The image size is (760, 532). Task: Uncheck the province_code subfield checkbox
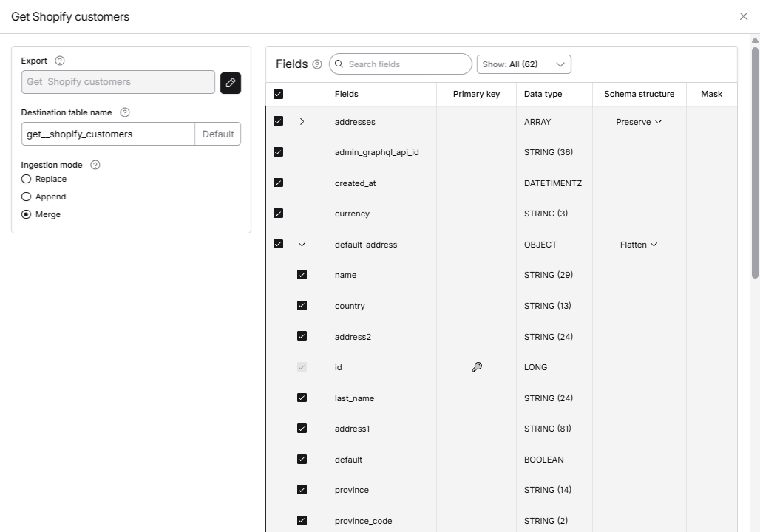(302, 520)
